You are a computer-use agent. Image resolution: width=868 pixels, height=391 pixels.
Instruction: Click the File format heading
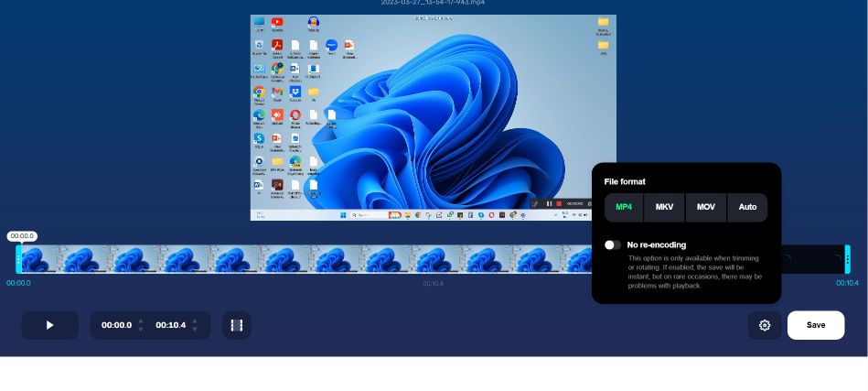click(x=625, y=181)
